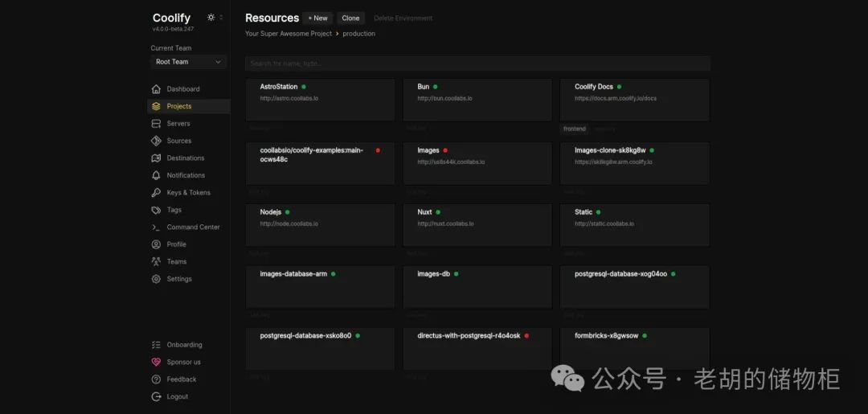The height and width of the screenshot is (414, 868).
Task: Click the frontend tag under Coolify Docs
Action: [574, 129]
